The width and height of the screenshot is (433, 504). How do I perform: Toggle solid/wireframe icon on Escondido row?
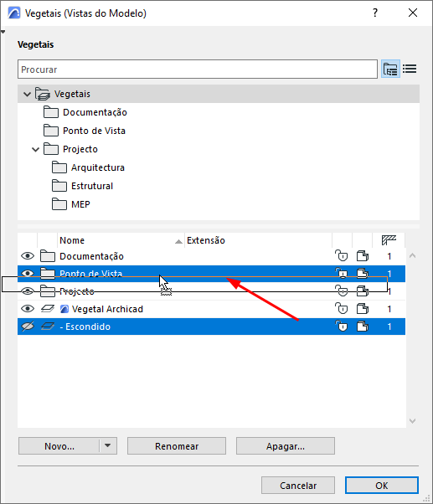tap(363, 327)
